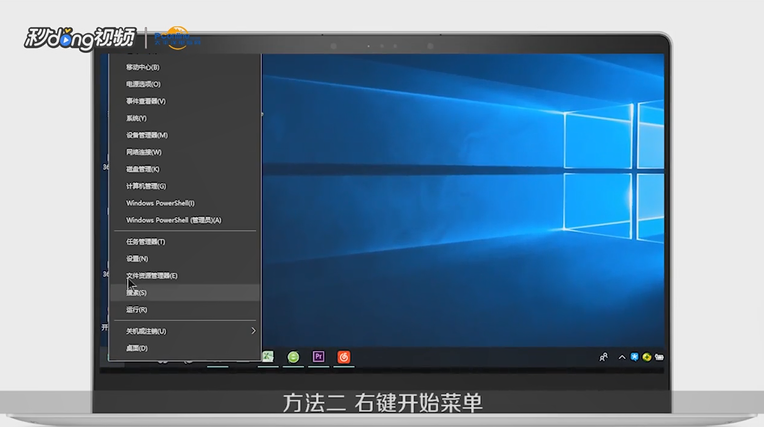This screenshot has width=764, height=427.
Task: Select 电源选项(O) menu entry
Action: 185,84
